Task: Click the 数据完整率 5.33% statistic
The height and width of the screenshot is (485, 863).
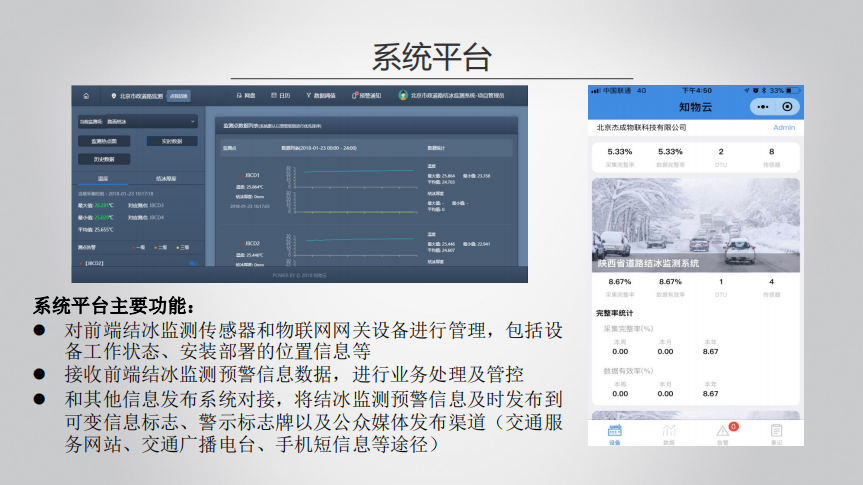Action: click(670, 157)
